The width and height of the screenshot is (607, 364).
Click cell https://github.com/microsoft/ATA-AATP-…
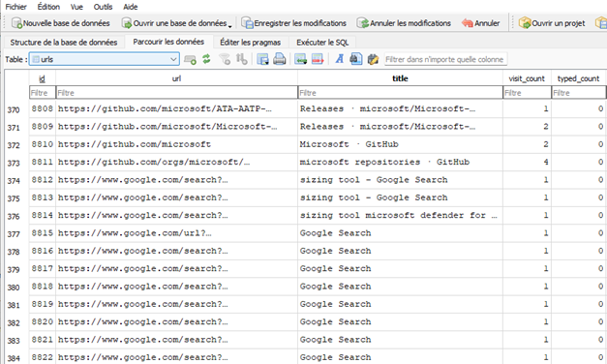[176, 108]
